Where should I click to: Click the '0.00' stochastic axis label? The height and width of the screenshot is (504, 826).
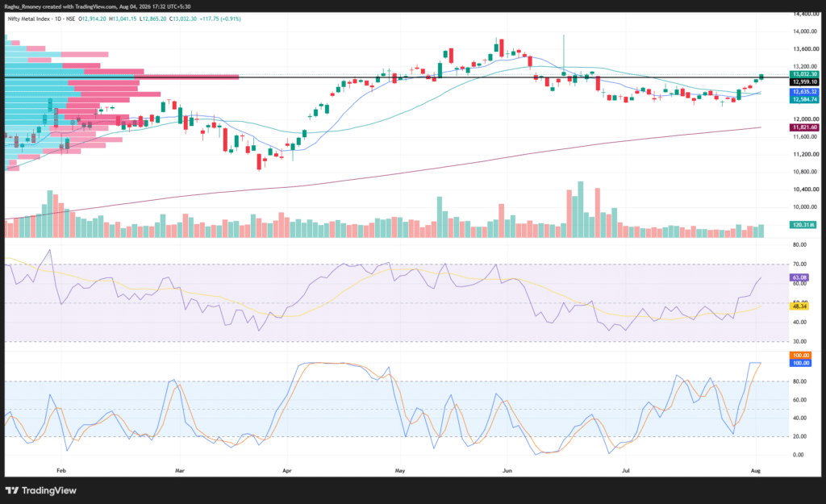(798, 455)
